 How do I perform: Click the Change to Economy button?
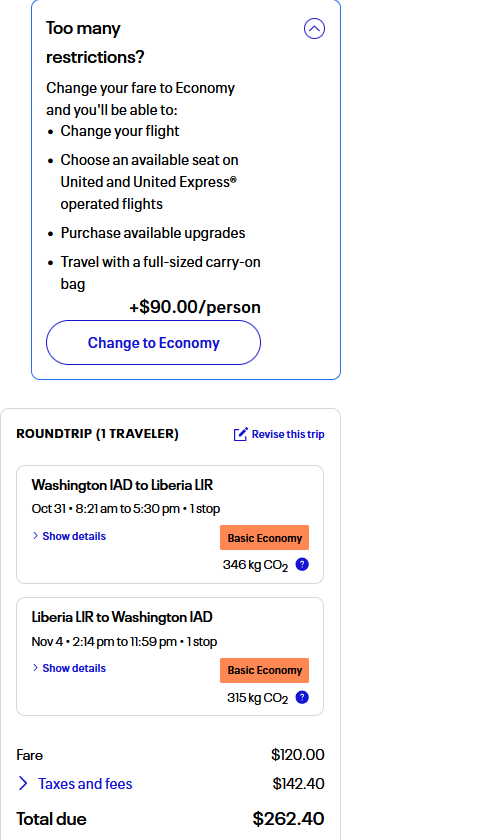[x=153, y=343]
